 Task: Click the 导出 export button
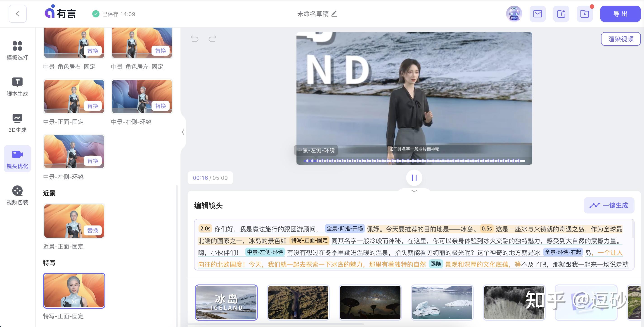(620, 14)
